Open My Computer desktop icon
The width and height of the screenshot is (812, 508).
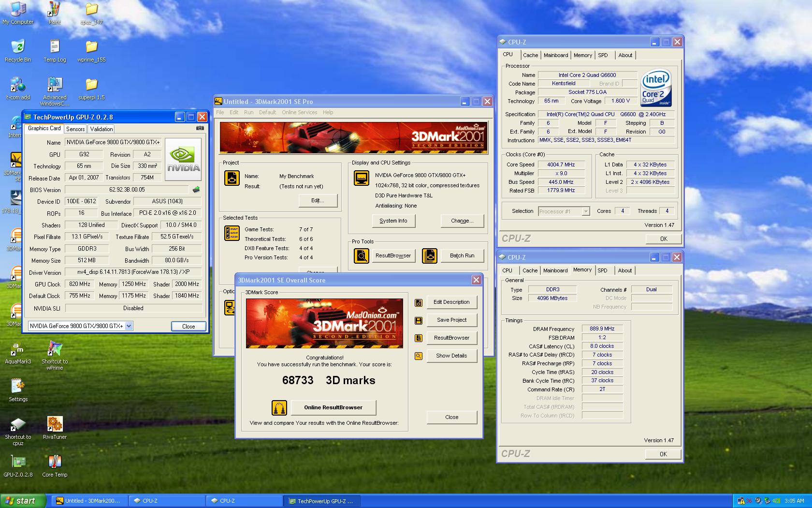[x=18, y=13]
